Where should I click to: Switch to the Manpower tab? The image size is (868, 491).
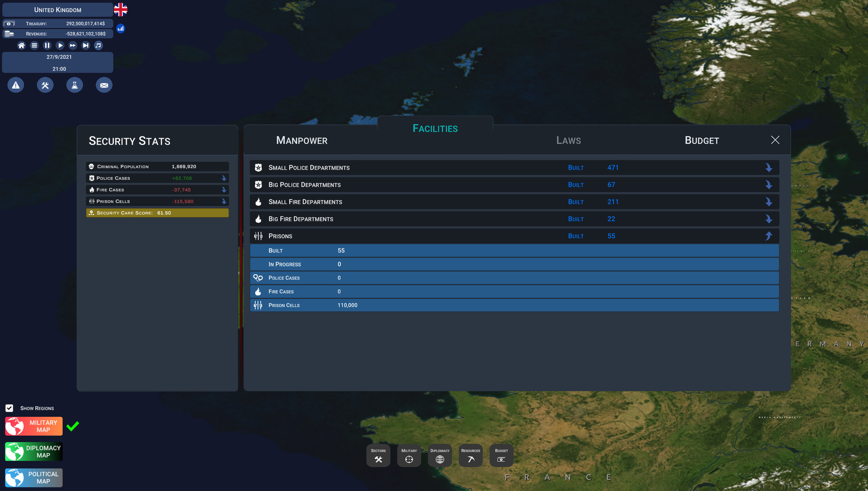pyautogui.click(x=302, y=140)
